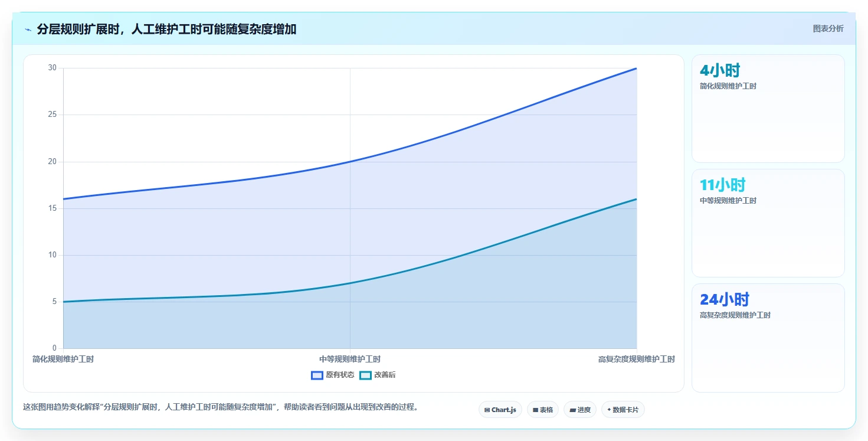Viewport: 868px width, 441px height.
Task: Select the 数据卡片 tag
Action: click(x=623, y=410)
